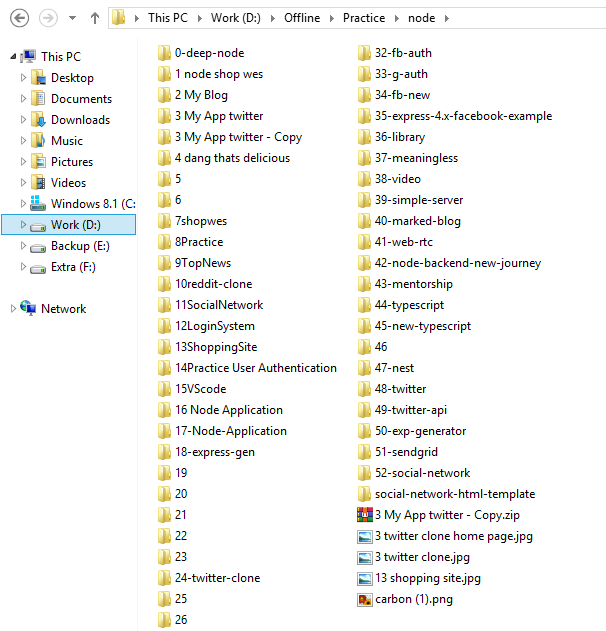Click the Music library icon
The height and width of the screenshot is (631, 606).
click(x=38, y=140)
